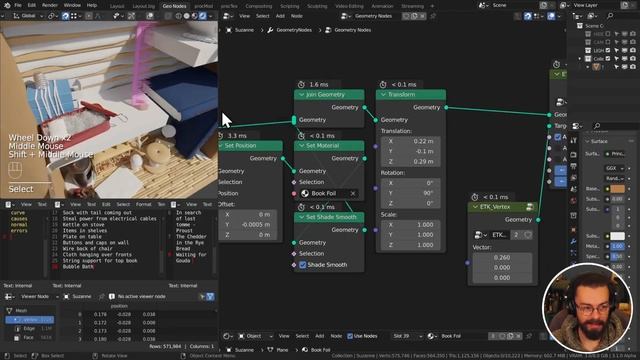Screen dimensions: 640x360
Task: Collapse the ETK_Vertex group node
Action: [x=475, y=207]
